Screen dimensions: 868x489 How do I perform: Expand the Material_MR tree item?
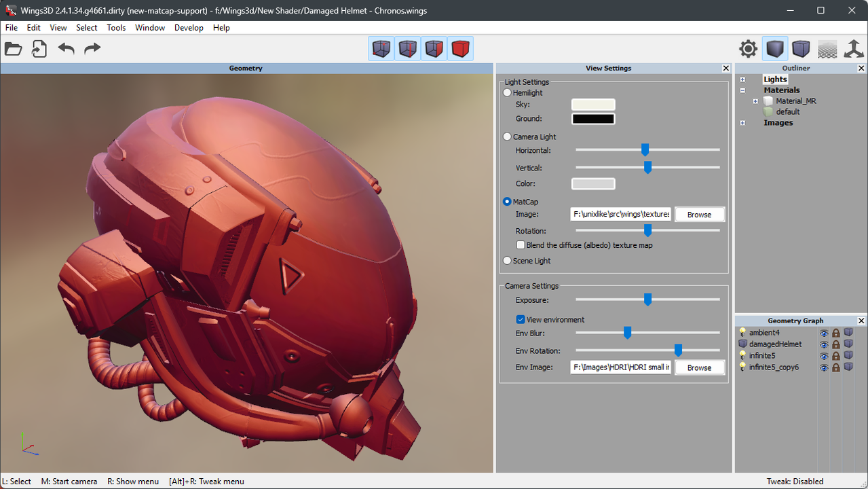pos(755,101)
